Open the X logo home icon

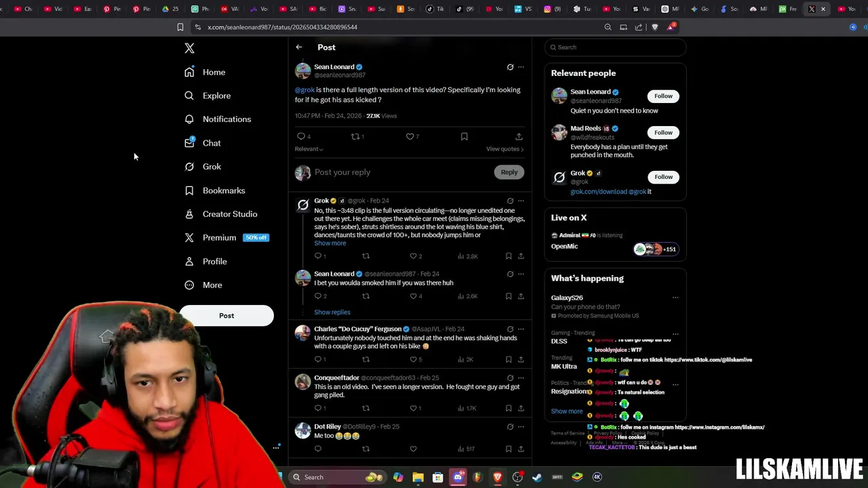[x=189, y=48]
